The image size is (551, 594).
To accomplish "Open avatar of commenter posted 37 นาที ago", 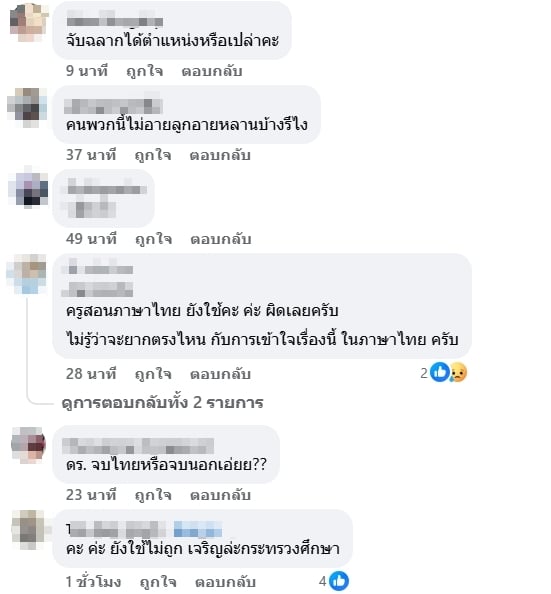I will click(x=27, y=107).
